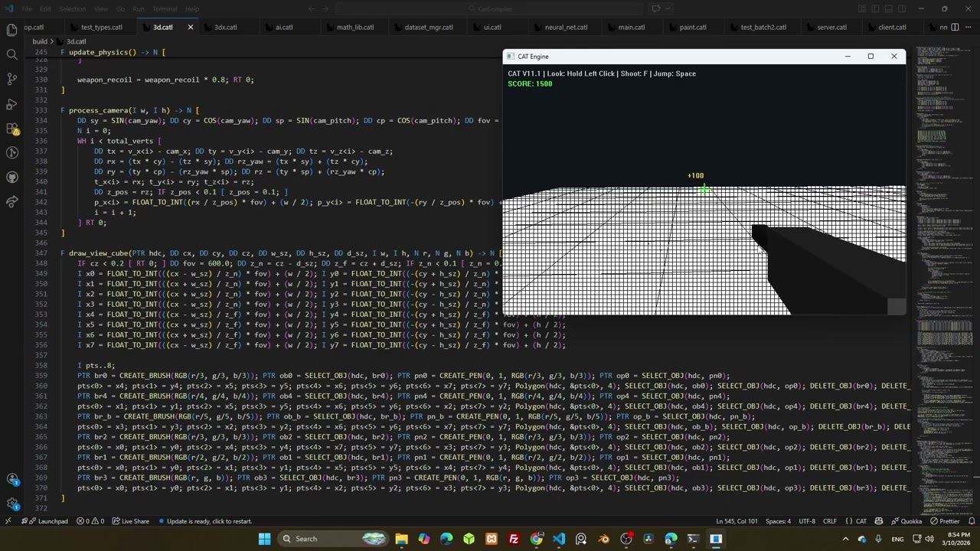
Task: Open the Selection menu
Action: click(73, 8)
